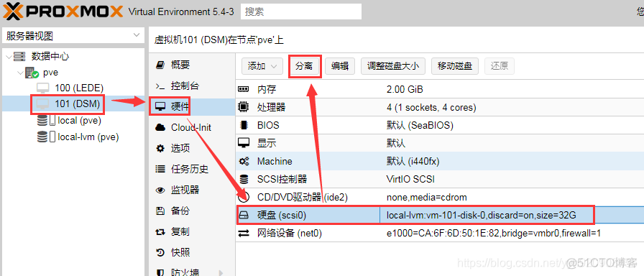Screen dimensions: 644x276
Task: Select 101 (DSM) in the tree
Action: 77,104
